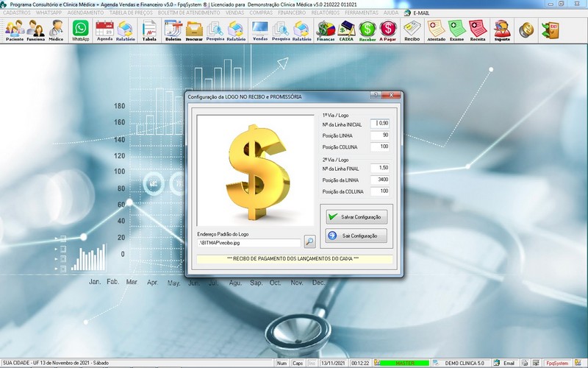Open the BOLETIM DE ATENDIMENTO menu
The width and height of the screenshot is (588, 368).
point(189,13)
